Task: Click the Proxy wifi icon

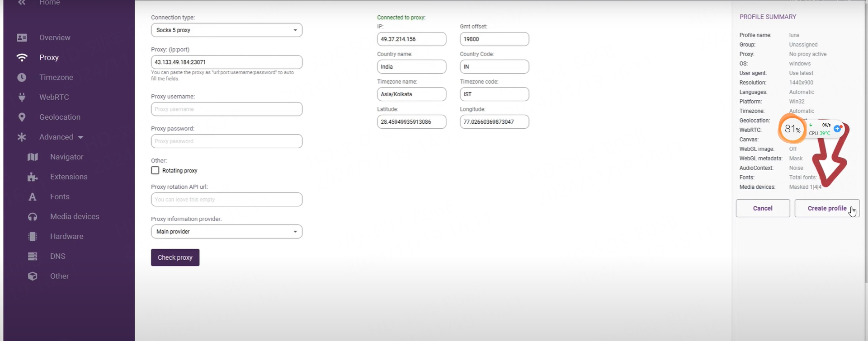Action: (22, 58)
